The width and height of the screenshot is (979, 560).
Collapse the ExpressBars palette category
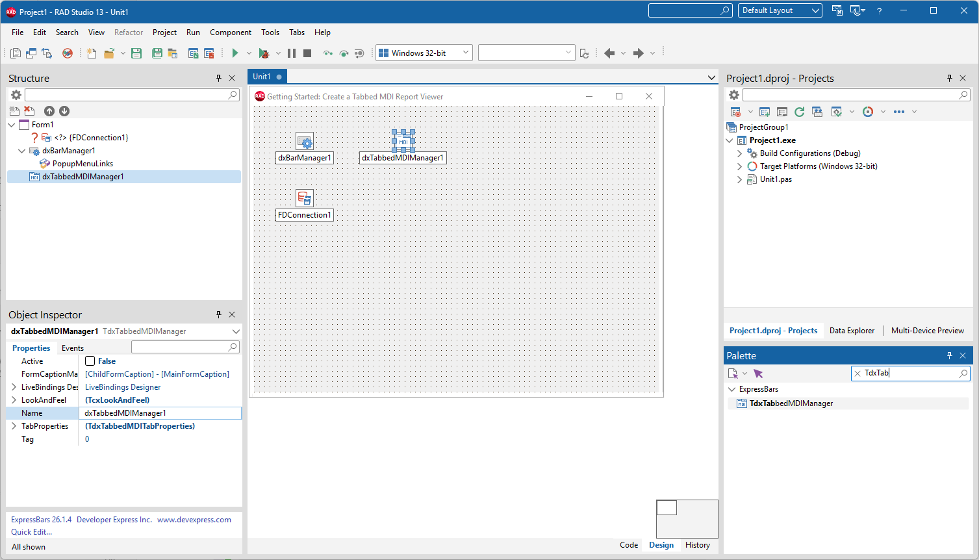(732, 389)
